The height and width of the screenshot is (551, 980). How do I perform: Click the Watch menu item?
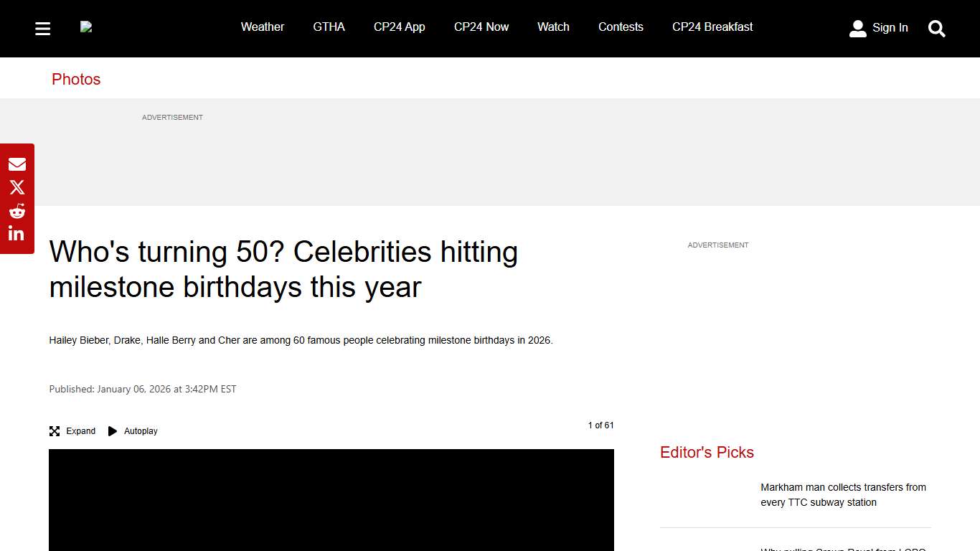click(x=553, y=27)
